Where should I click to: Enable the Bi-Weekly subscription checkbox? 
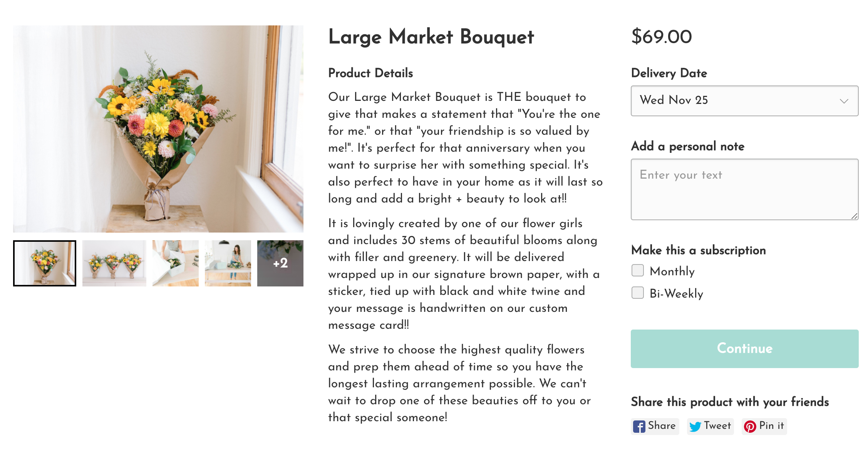tap(638, 293)
